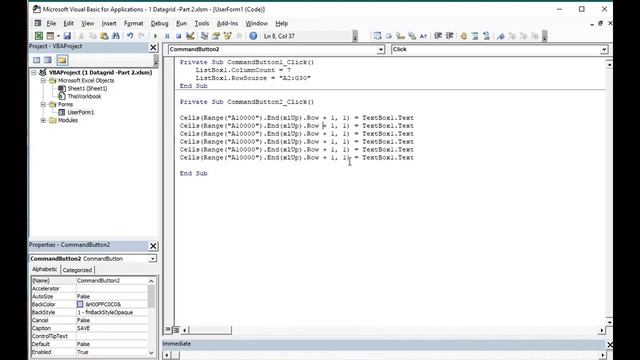Click List Properties/Methods icon on Edit toolbar
This screenshot has width=640, height=360.
pyautogui.click(x=377, y=36)
